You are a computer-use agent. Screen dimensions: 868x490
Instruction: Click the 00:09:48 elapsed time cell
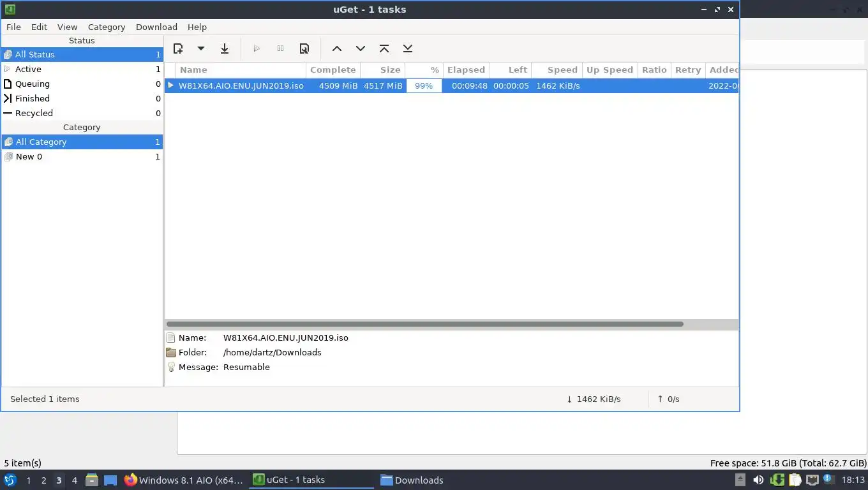[469, 85]
